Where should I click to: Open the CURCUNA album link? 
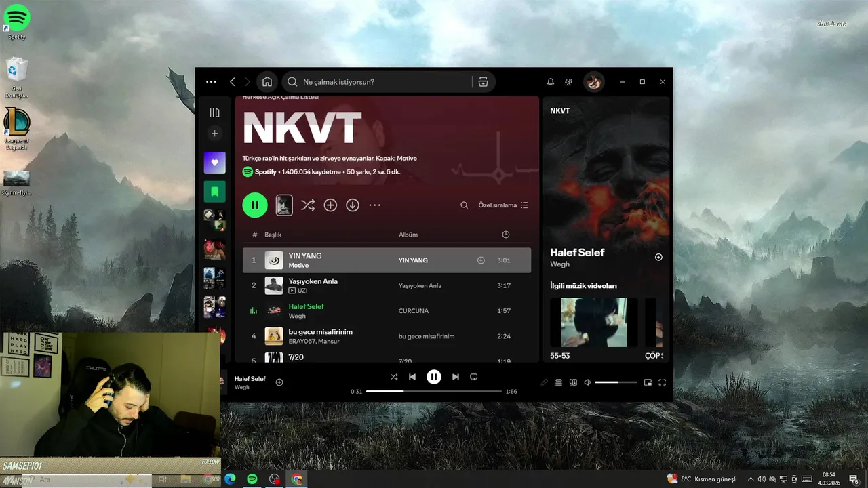tap(414, 311)
